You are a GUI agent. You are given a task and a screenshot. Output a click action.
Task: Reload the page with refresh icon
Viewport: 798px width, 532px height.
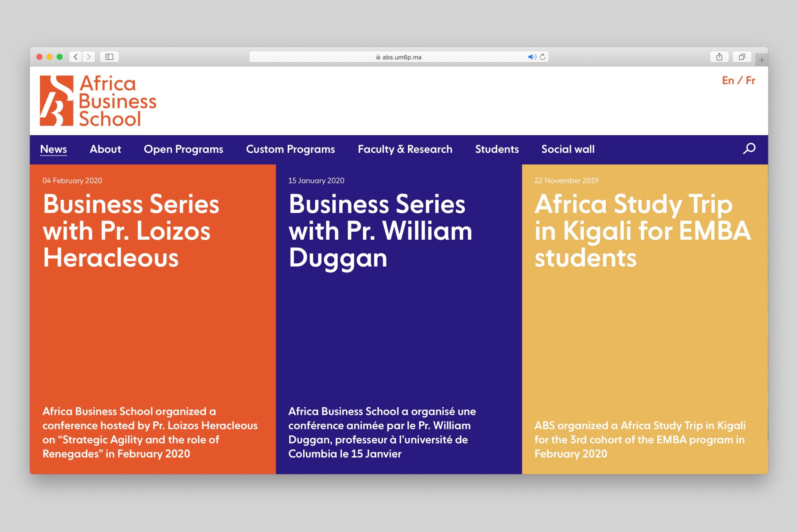coord(543,57)
